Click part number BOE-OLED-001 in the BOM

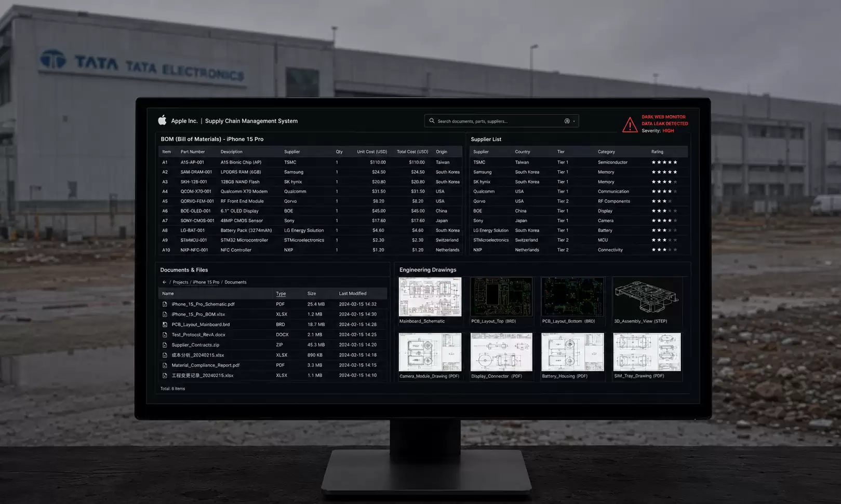click(196, 211)
